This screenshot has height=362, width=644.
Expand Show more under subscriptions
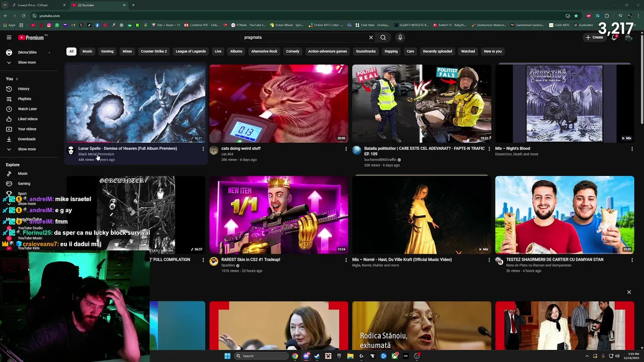pos(27,62)
